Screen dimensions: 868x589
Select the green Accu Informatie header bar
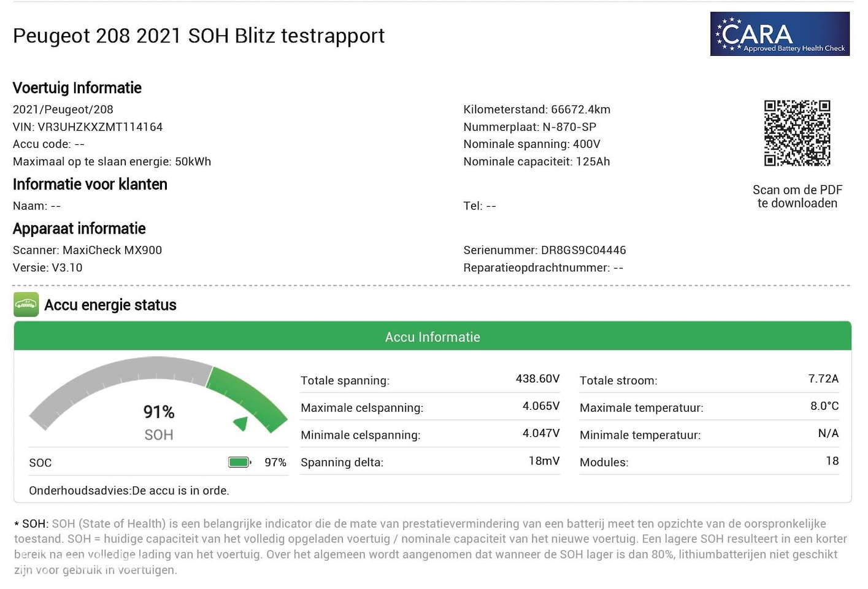[432, 337]
